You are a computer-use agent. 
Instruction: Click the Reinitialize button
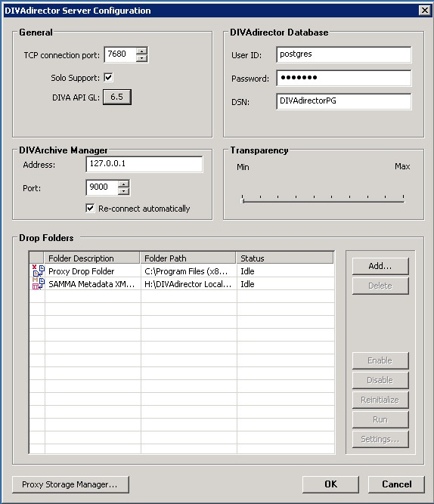[x=380, y=400]
